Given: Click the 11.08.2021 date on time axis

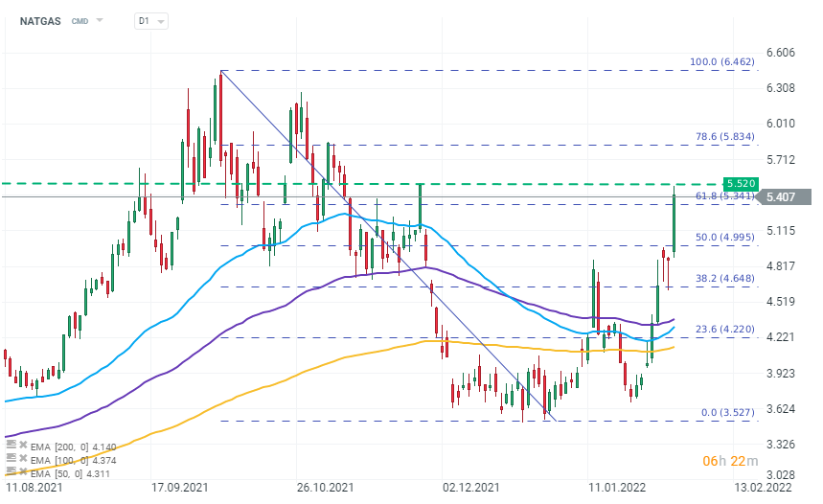Looking at the screenshot, I should 34,488.
